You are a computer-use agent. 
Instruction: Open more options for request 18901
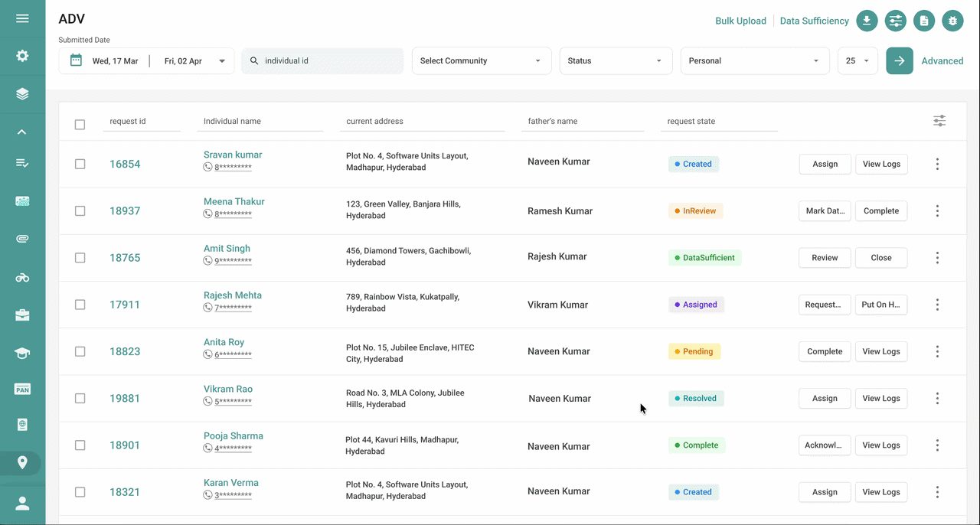coord(937,445)
